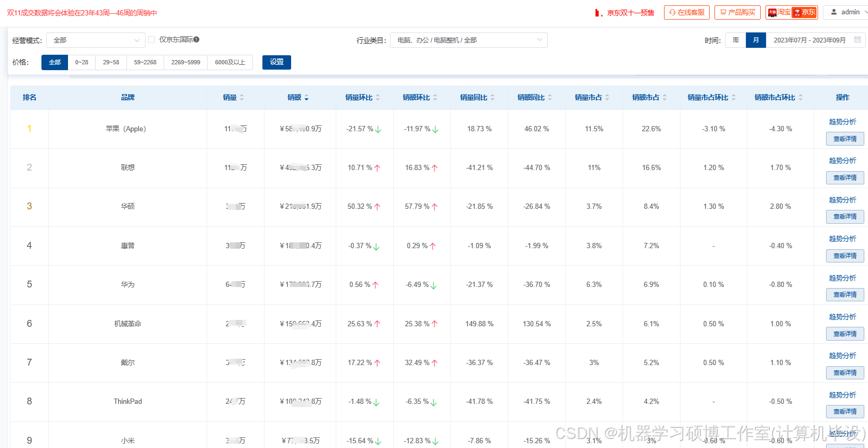The height and width of the screenshot is (448, 868).
Task: Click the 销额环比 sort arrows
Action: [435, 98]
